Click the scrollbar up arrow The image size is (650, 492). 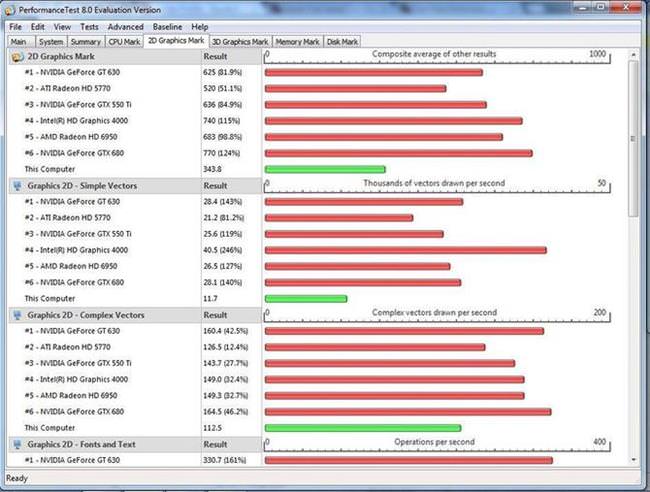[x=633, y=54]
